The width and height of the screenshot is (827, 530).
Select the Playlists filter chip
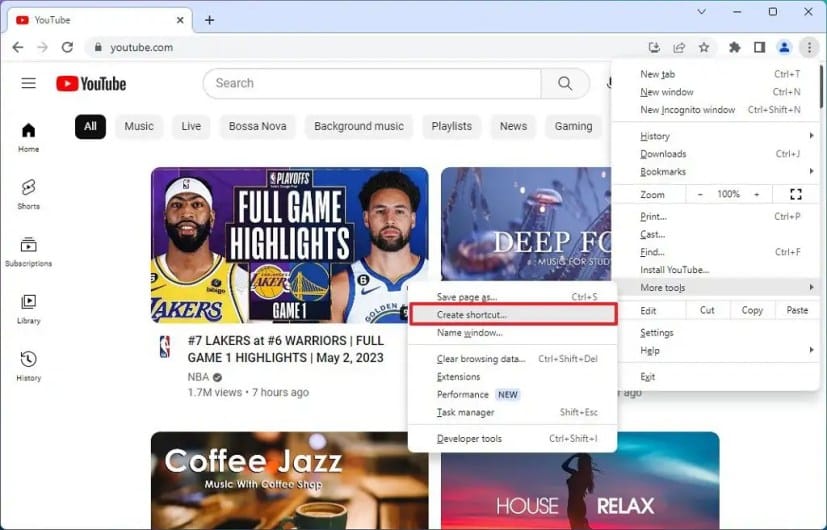click(451, 127)
